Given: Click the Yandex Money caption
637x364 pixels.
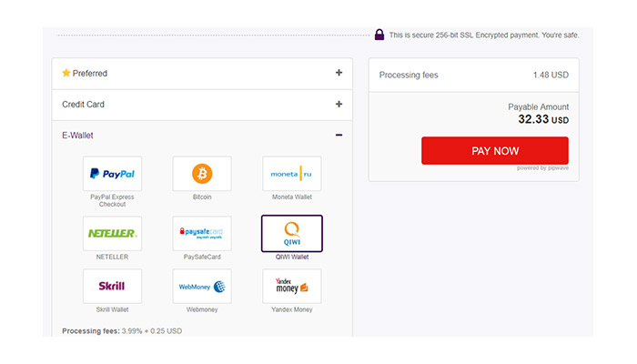Looking at the screenshot, I should click(x=292, y=309).
